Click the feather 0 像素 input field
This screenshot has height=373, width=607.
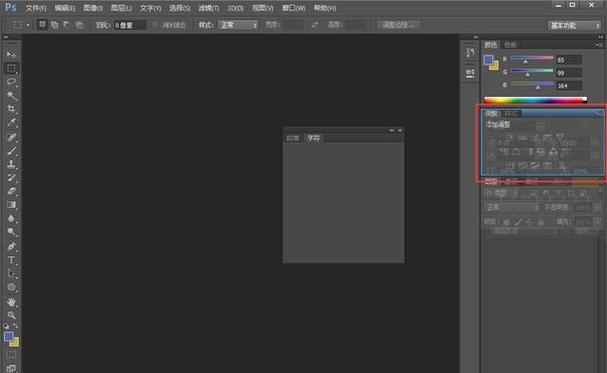130,26
